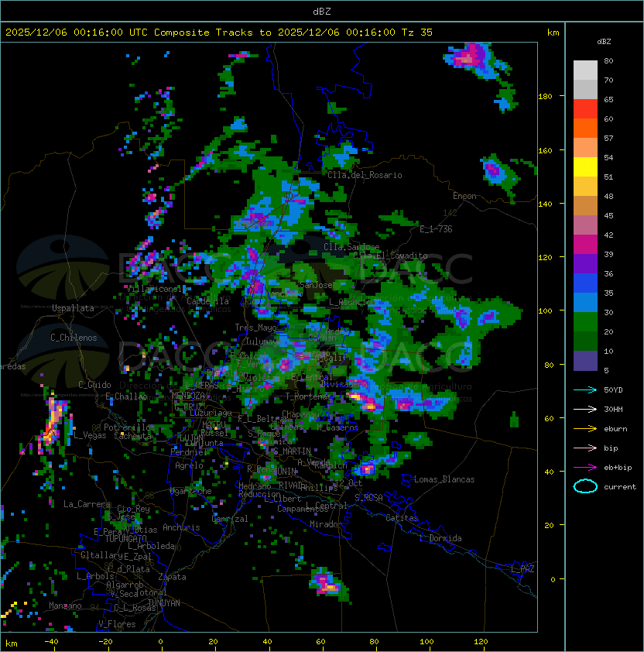The image size is (644, 652).
Task: Click the 'C_Chilenos' place label
Action: coord(74,338)
